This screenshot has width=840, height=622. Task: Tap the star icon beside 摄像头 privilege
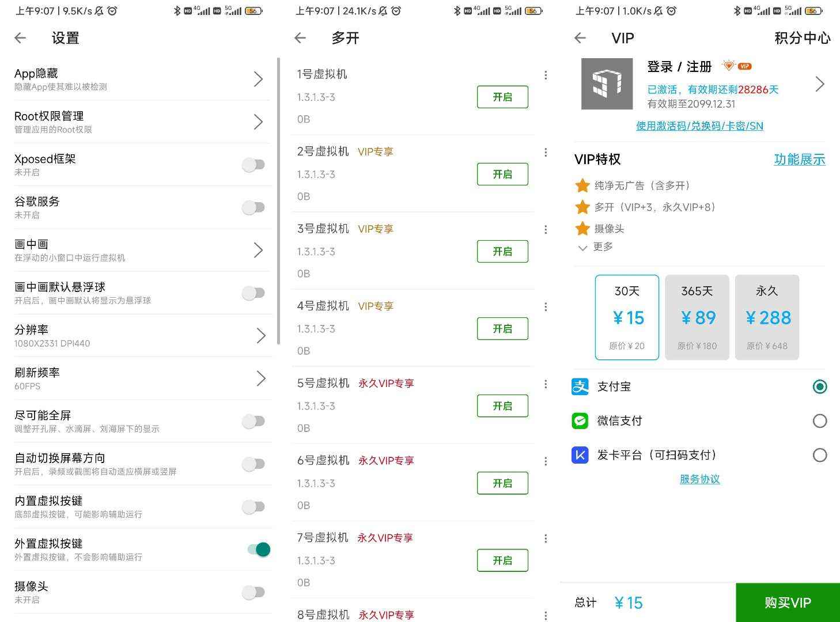583,228
